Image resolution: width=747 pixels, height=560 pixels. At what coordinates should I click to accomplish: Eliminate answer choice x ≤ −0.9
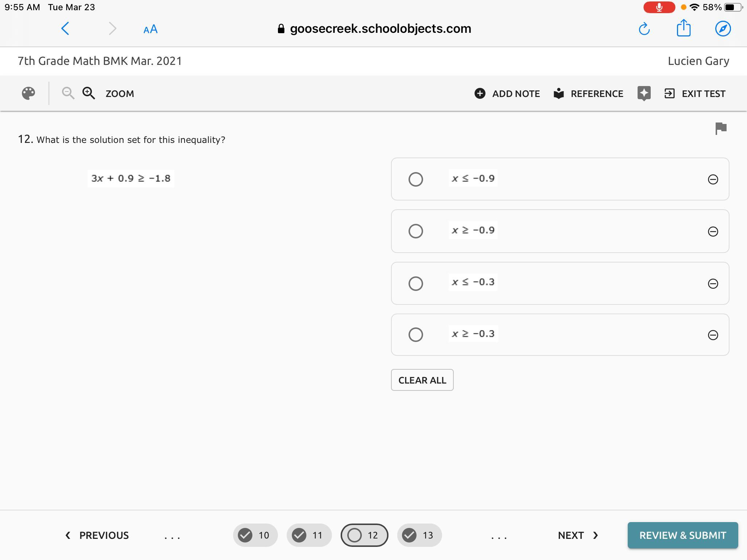point(713,179)
